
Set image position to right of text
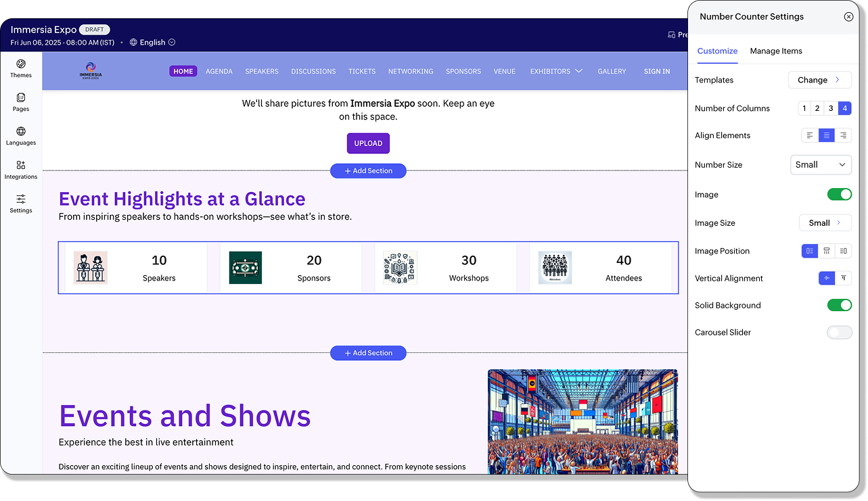click(843, 251)
